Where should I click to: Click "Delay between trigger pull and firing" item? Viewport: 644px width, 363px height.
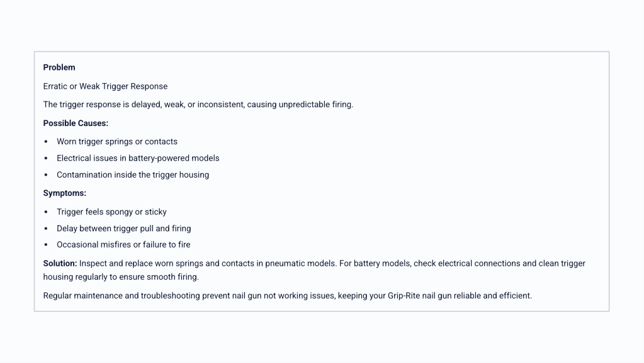[123, 228]
